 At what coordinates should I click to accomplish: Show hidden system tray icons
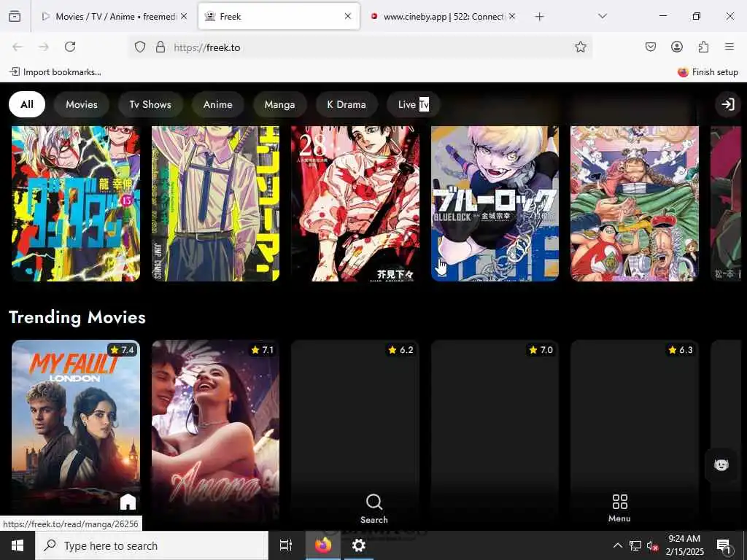[x=617, y=545]
